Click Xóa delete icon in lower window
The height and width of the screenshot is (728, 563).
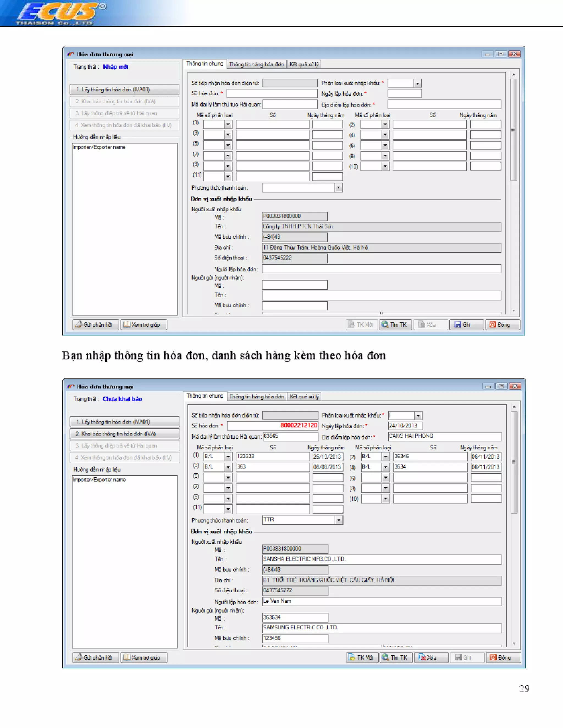[422, 657]
